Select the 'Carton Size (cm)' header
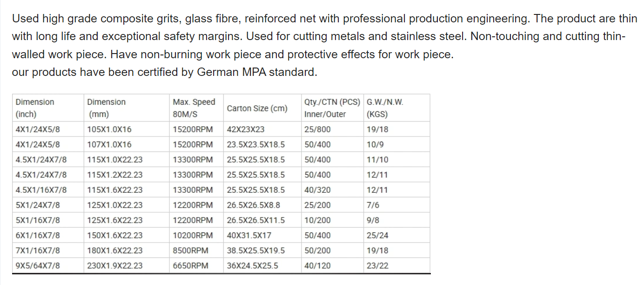 coord(262,108)
